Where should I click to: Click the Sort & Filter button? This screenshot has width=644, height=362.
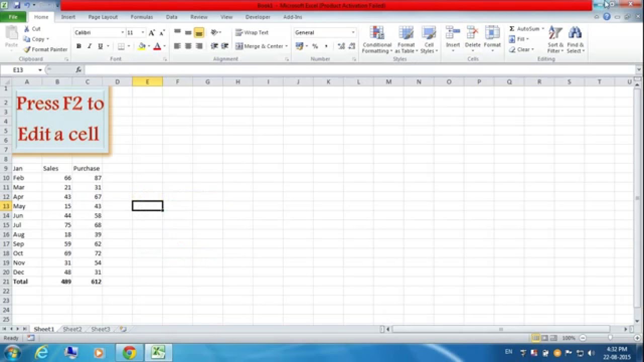[555, 40]
